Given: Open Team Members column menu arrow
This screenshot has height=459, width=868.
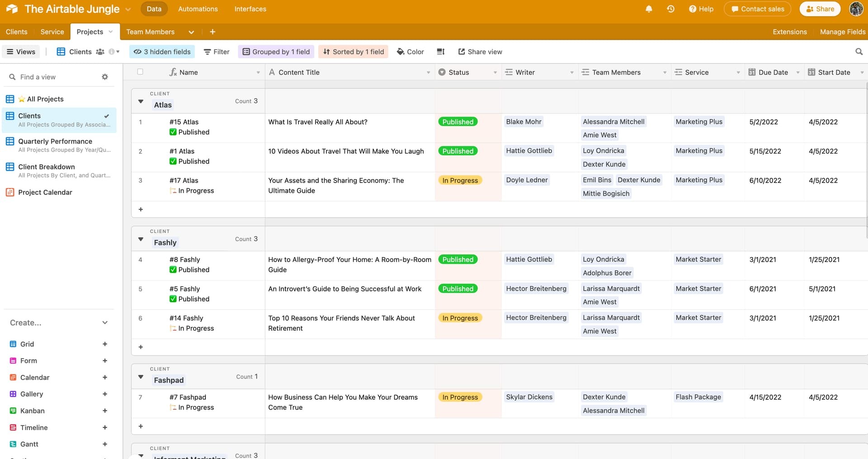Looking at the screenshot, I should tap(665, 72).
